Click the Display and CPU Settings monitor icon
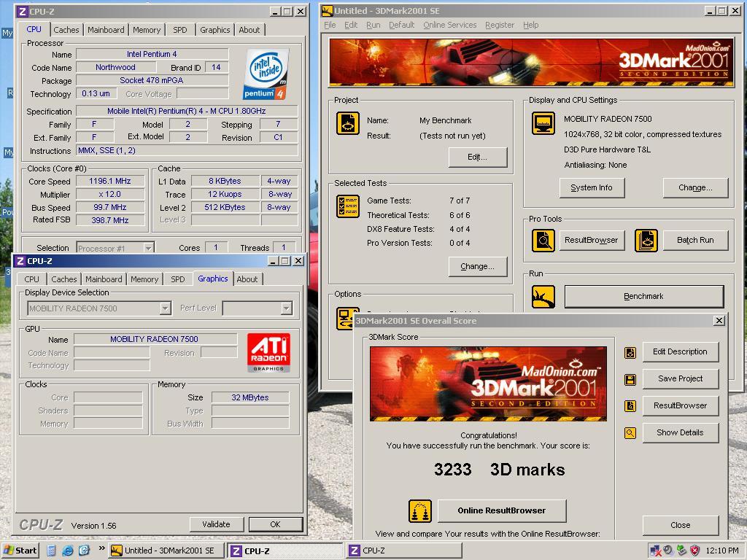Image resolution: width=747 pixels, height=560 pixels. (x=543, y=123)
